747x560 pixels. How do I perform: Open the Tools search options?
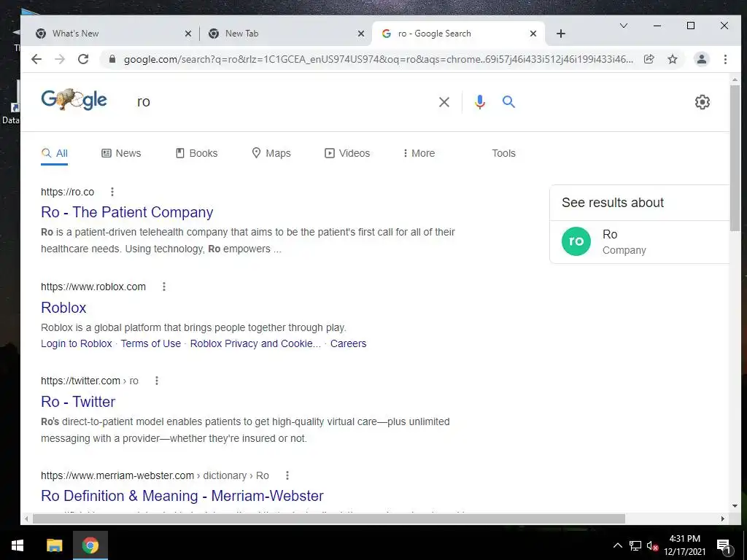click(x=503, y=153)
